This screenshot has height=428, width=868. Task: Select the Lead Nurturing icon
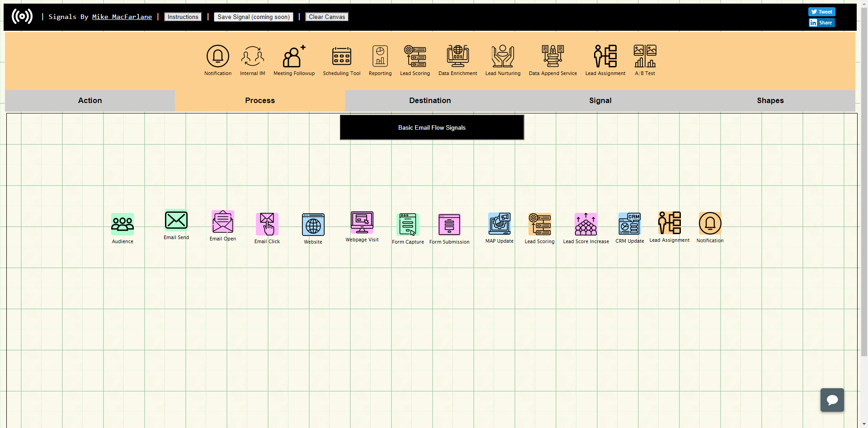tap(503, 56)
